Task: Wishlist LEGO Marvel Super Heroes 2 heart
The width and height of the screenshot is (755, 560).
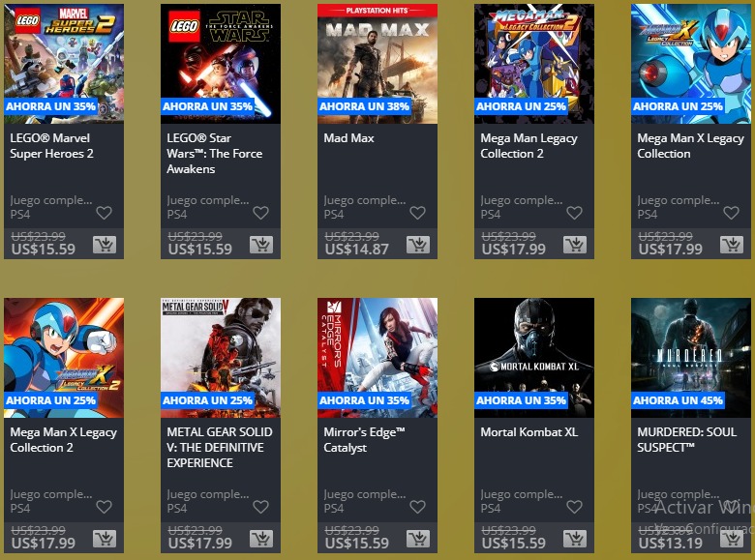Action: (x=104, y=213)
